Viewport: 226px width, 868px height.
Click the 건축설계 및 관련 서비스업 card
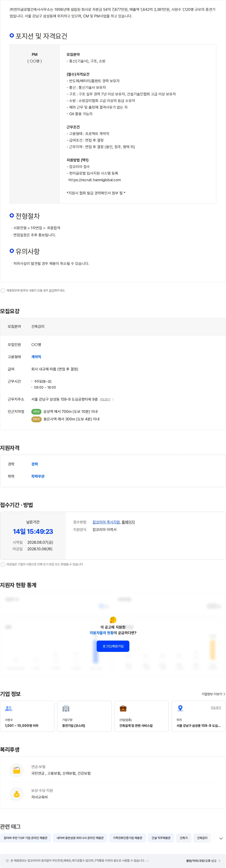point(141,716)
